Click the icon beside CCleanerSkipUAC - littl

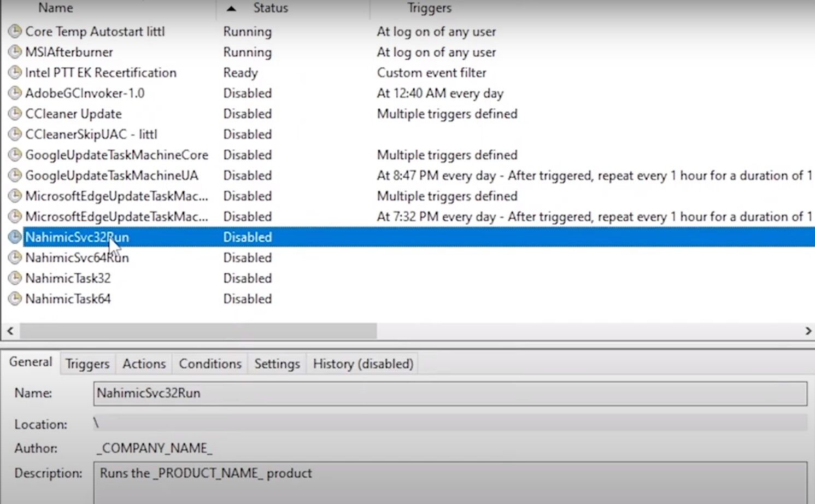click(x=15, y=134)
